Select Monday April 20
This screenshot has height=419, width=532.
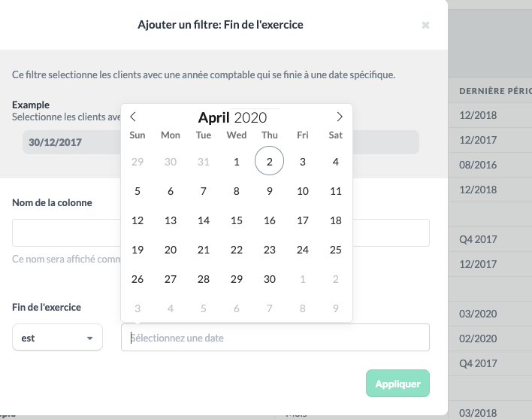(x=171, y=250)
